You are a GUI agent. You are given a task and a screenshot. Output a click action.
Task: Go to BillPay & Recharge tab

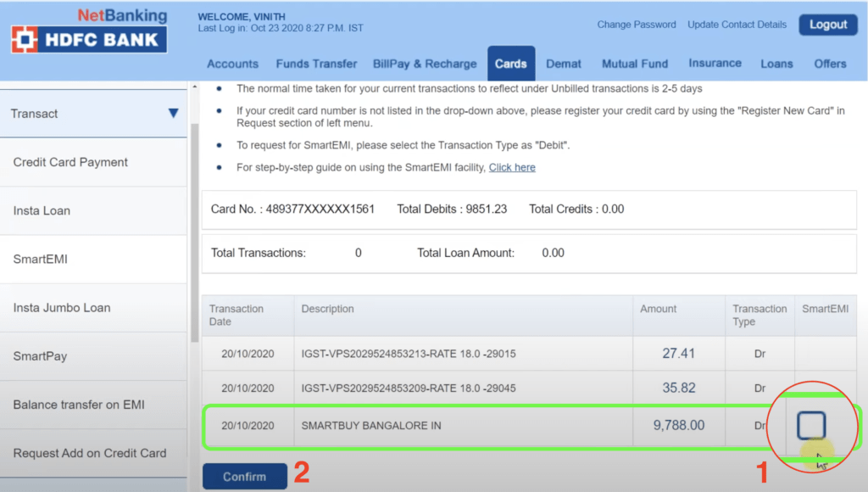[x=425, y=64]
